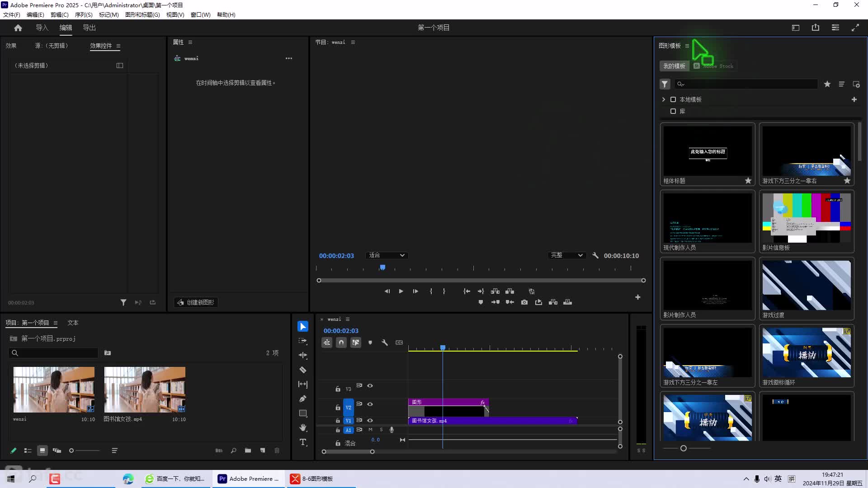Open the wenzi timeline panel menu
Screen dimensions: 868x488
pos(348,319)
